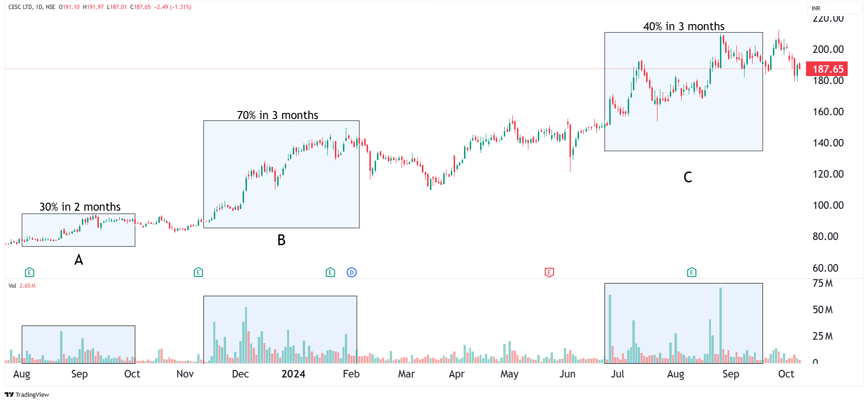The image size is (868, 403).
Task: Click the earnings marker in August 2024
Action: click(x=692, y=272)
